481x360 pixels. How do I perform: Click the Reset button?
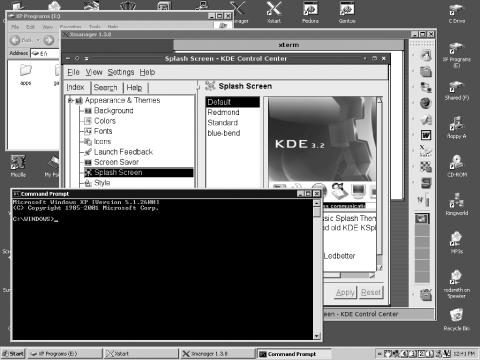pyautogui.click(x=371, y=292)
